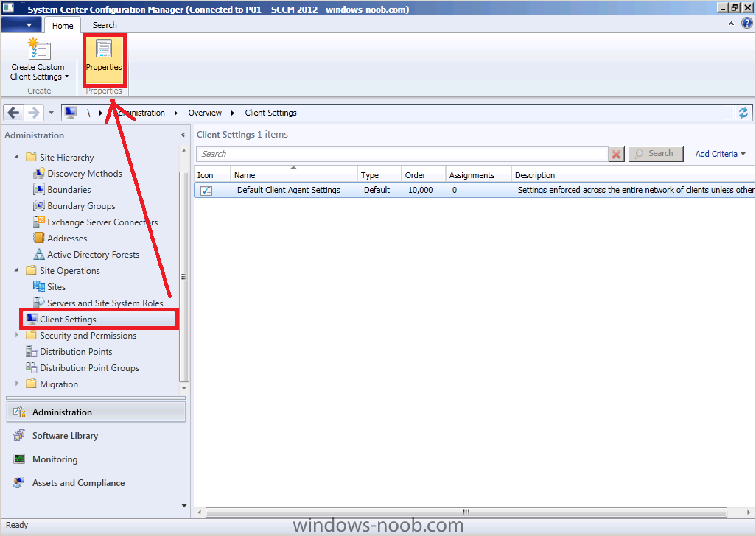Open the navigation history dropdown arrow
This screenshot has width=756, height=536.
51,113
